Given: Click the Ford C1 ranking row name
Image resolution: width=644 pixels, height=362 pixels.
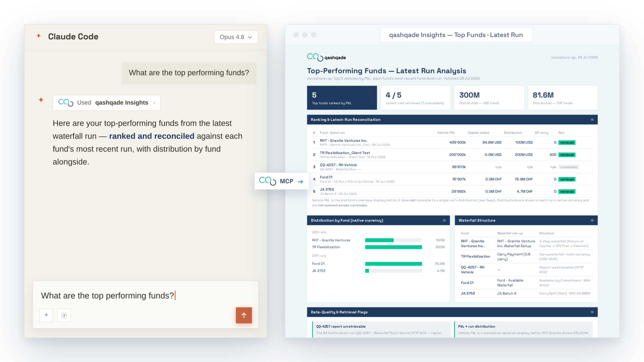Looking at the screenshot, I should pyautogui.click(x=326, y=177).
